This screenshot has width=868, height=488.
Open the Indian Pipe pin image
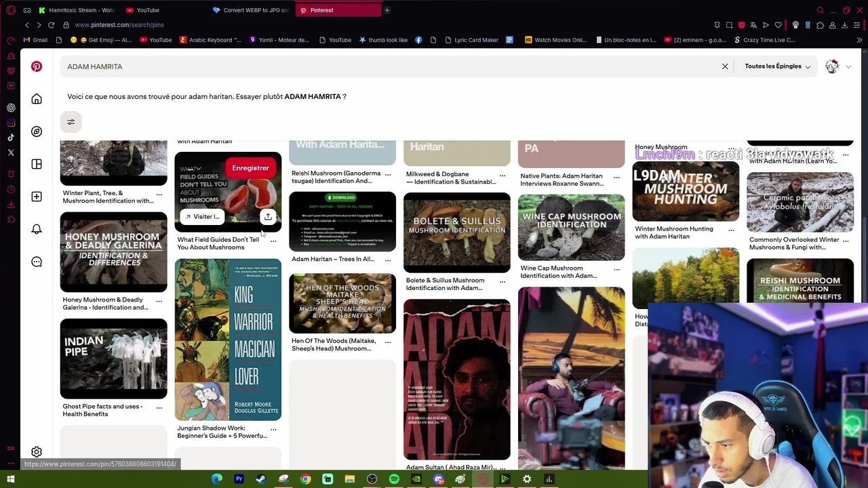[x=113, y=358]
